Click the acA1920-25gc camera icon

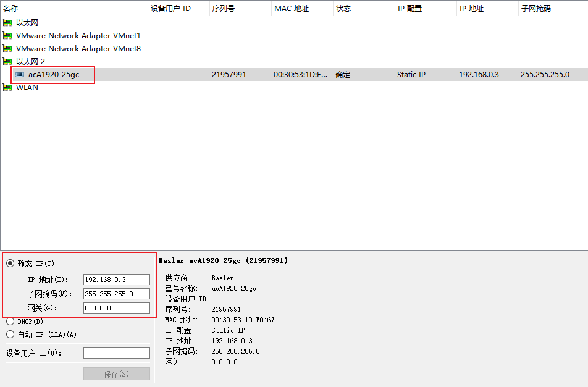click(19, 74)
